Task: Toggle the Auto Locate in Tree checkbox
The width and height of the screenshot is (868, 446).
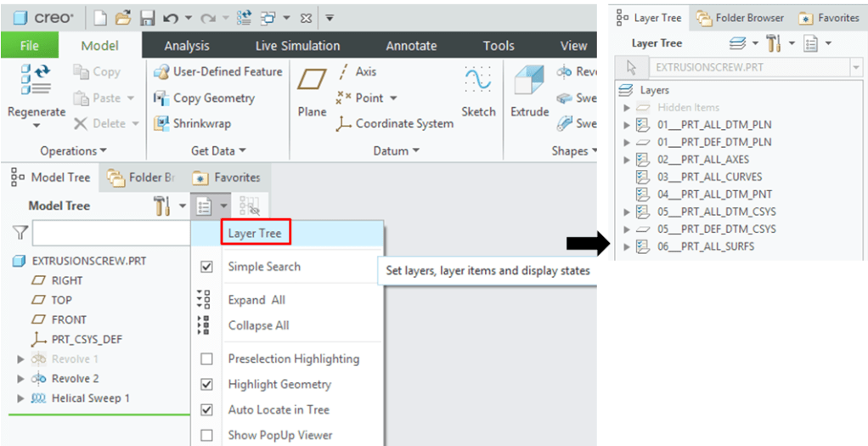Action: click(206, 409)
